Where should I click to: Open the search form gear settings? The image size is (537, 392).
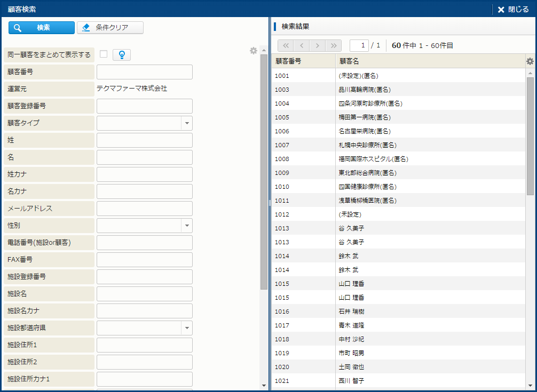click(254, 51)
